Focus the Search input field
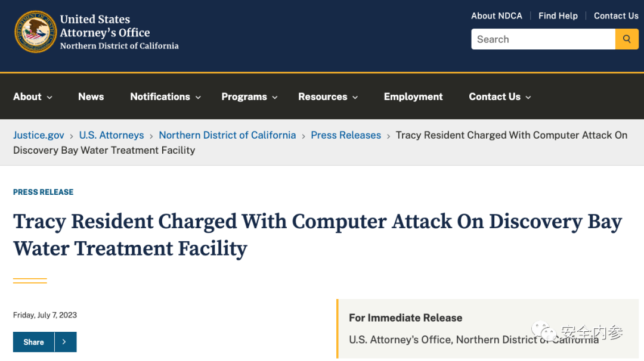 point(543,39)
